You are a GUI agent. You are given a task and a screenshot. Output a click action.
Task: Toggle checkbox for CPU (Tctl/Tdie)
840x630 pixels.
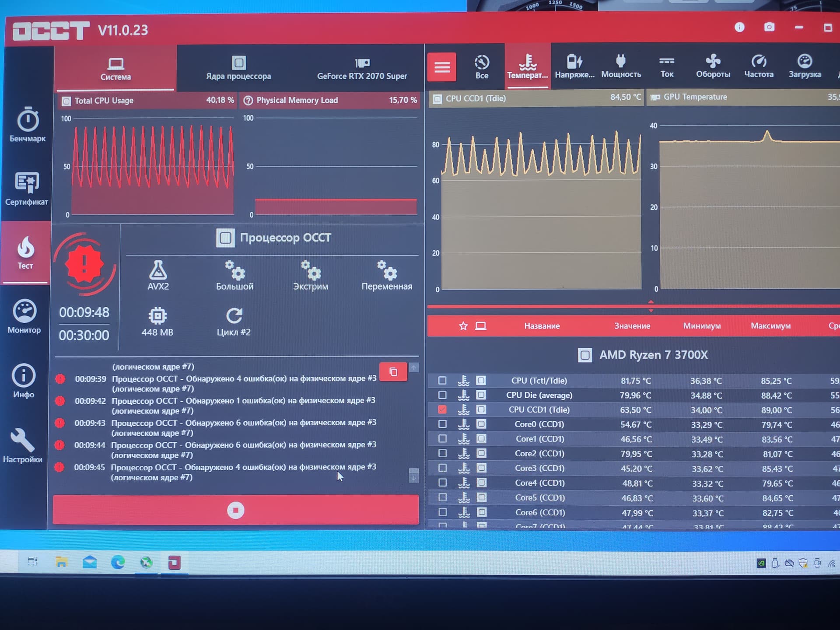[442, 381]
